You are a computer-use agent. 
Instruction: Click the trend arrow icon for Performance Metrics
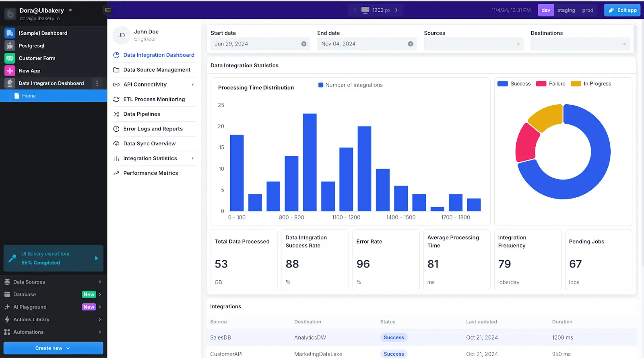[x=116, y=173]
